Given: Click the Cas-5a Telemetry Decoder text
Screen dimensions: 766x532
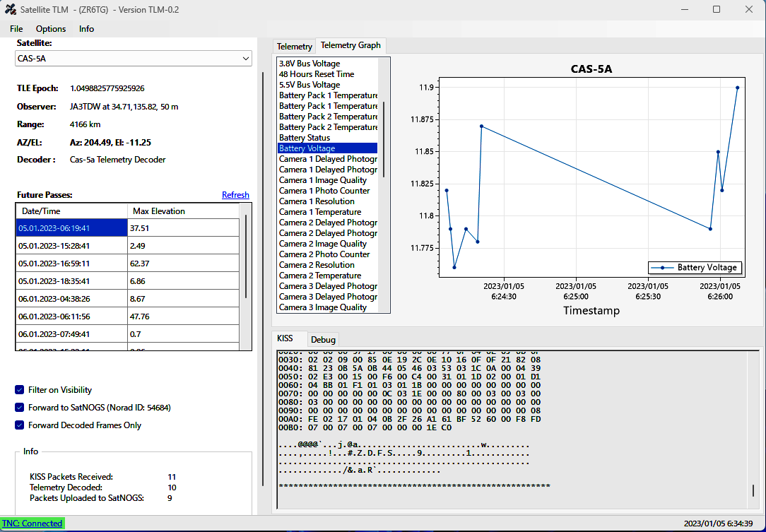Looking at the screenshot, I should click(x=118, y=160).
